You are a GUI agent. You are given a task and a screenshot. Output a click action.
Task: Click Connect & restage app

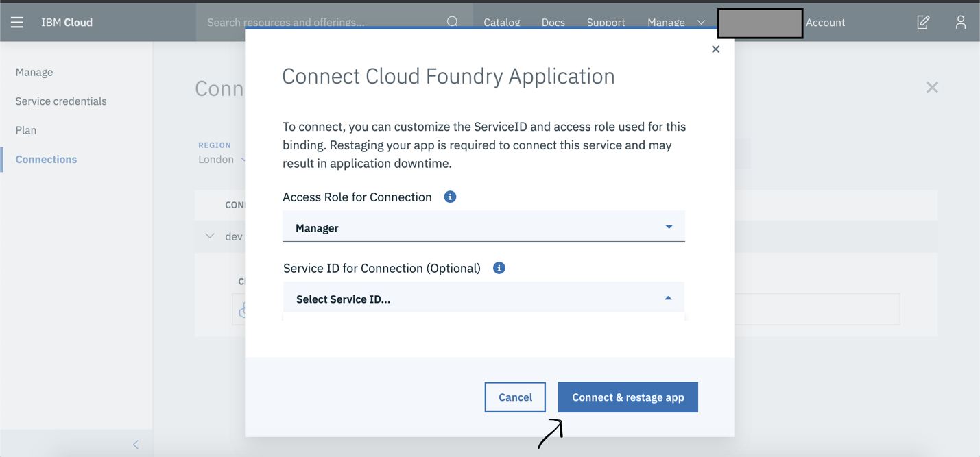(x=628, y=397)
